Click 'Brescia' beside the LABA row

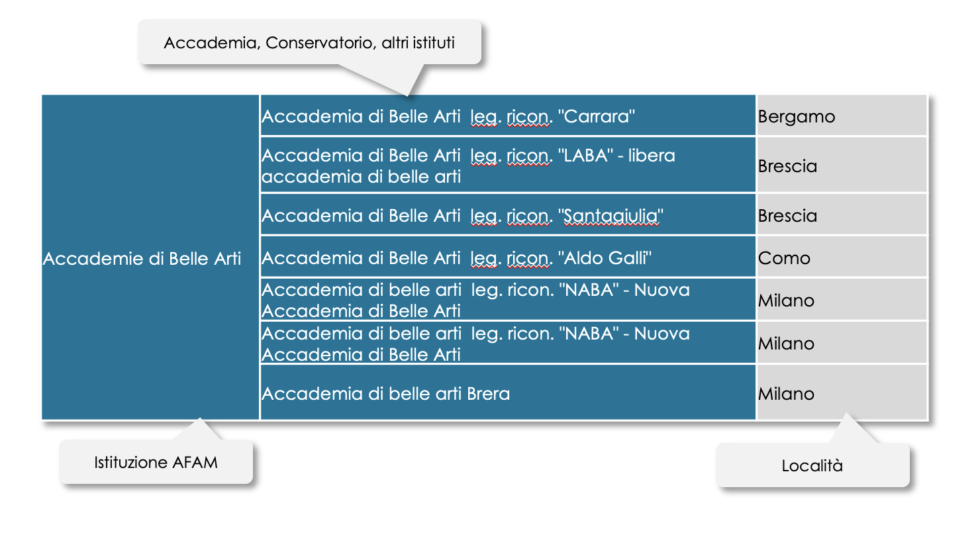787,166
